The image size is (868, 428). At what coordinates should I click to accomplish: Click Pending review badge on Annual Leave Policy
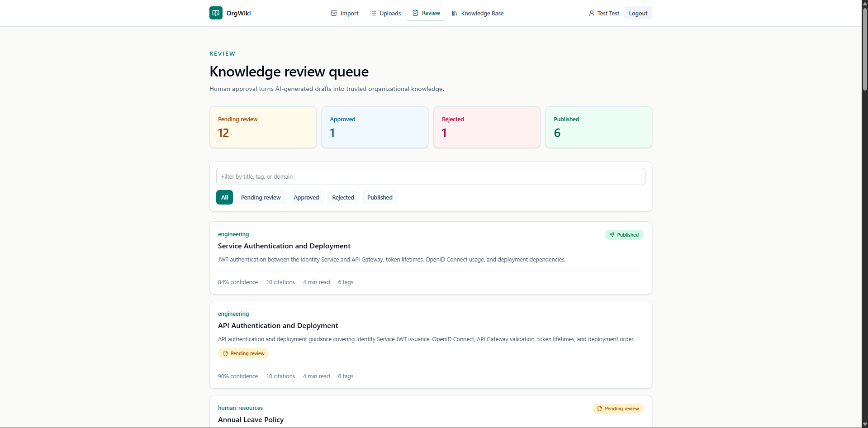(618, 409)
